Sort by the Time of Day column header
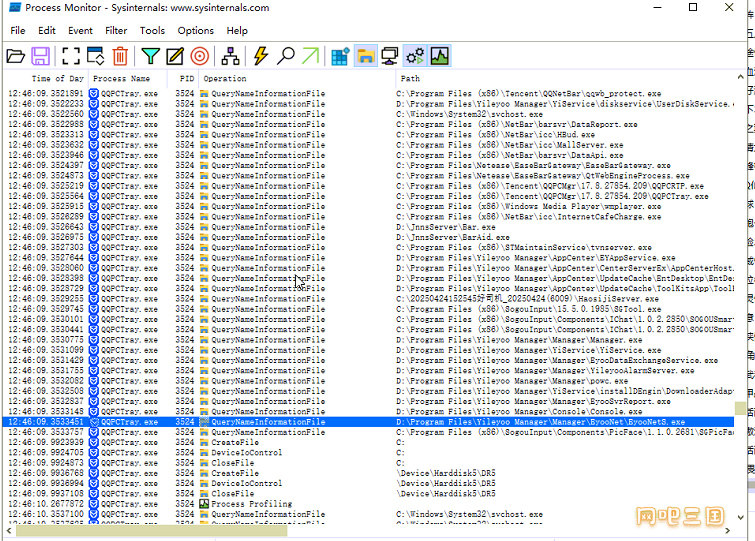 point(47,78)
